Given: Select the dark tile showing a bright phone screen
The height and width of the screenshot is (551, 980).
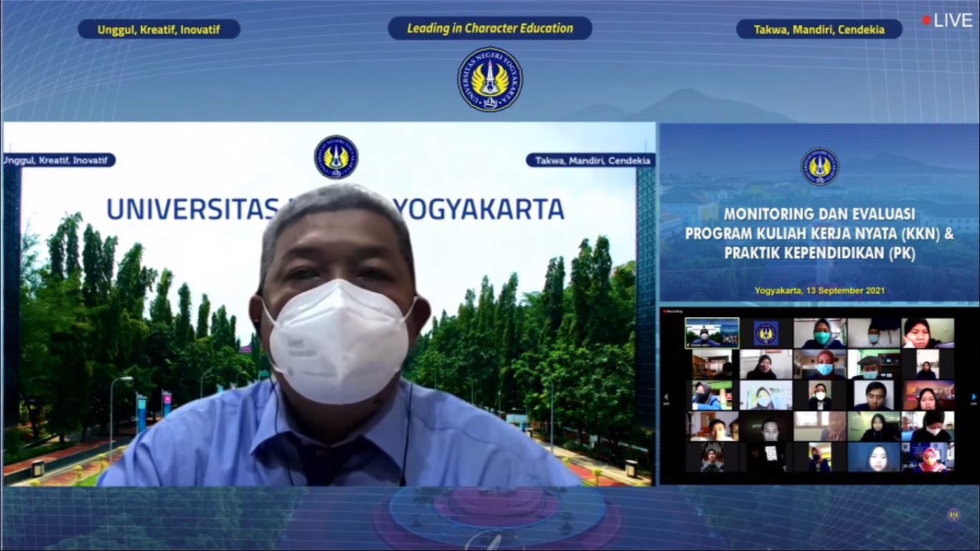Looking at the screenshot, I should click(x=765, y=457).
